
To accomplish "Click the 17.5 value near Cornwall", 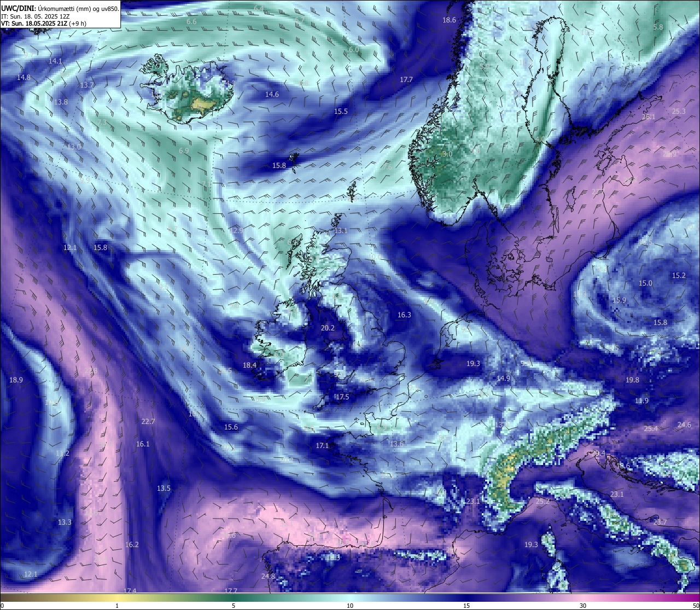I will click(342, 397).
